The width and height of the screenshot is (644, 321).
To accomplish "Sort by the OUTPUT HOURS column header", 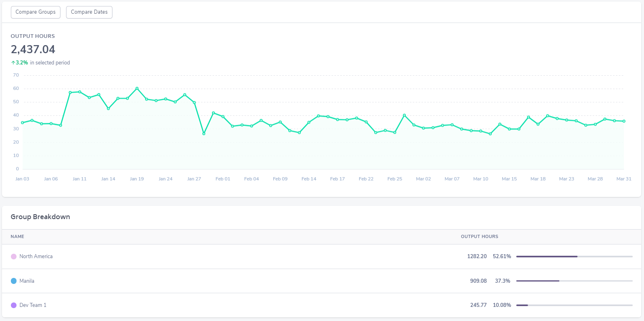I will click(479, 236).
